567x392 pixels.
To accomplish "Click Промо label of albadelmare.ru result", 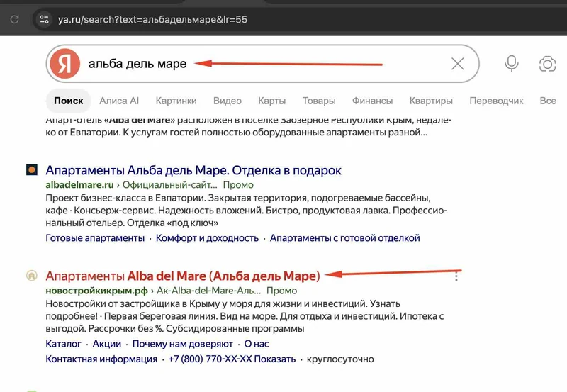I will click(x=238, y=185).
